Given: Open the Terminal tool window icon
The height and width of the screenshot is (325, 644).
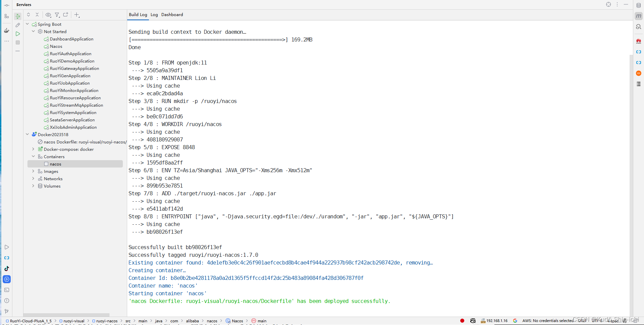Looking at the screenshot, I should [x=7, y=290].
